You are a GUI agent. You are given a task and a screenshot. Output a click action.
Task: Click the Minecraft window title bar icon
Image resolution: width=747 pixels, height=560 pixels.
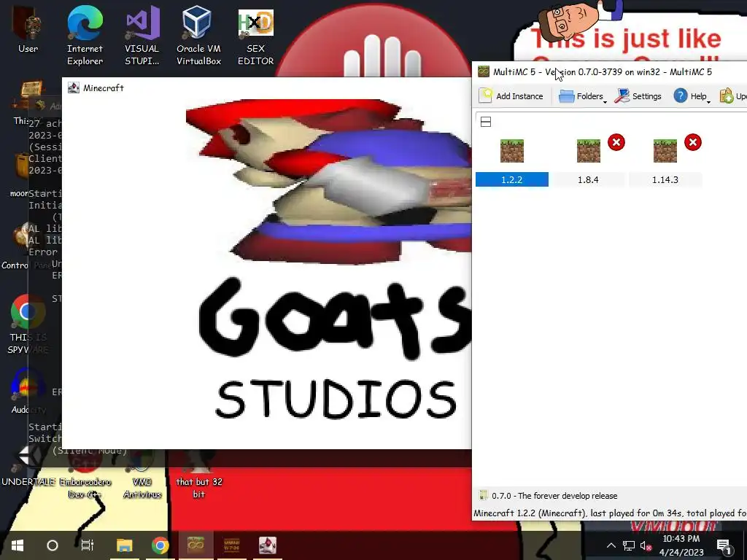[x=74, y=87]
